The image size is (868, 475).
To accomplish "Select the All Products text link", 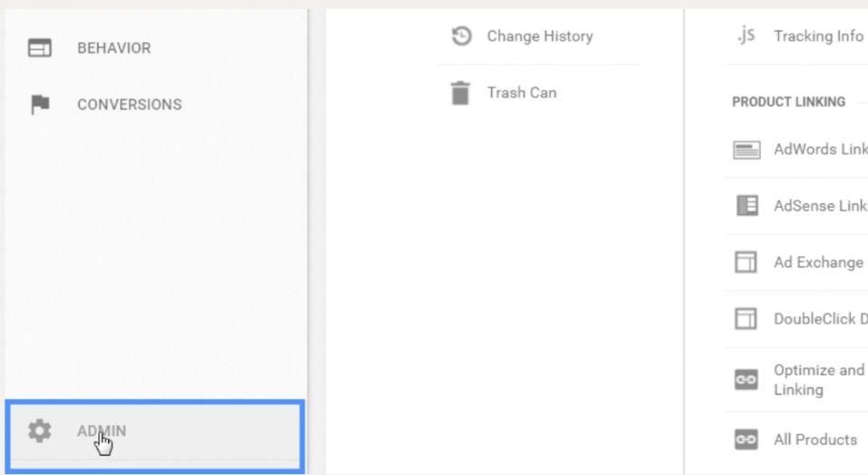I will tap(815, 440).
